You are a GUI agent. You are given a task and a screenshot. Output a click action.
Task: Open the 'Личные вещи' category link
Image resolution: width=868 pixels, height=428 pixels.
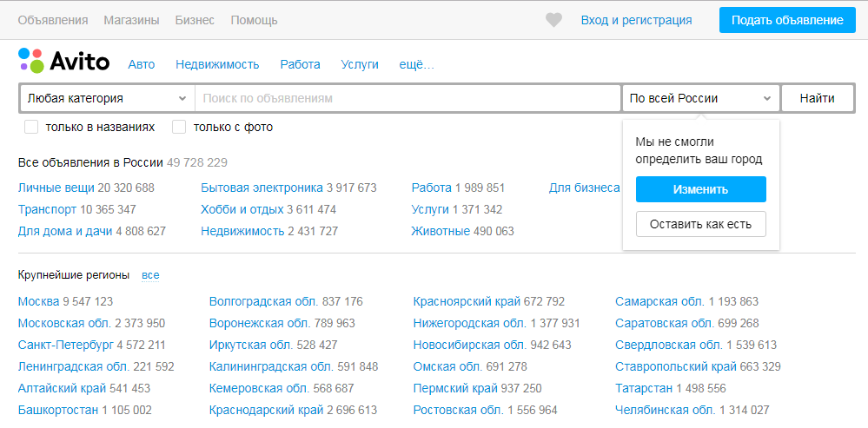(x=56, y=188)
